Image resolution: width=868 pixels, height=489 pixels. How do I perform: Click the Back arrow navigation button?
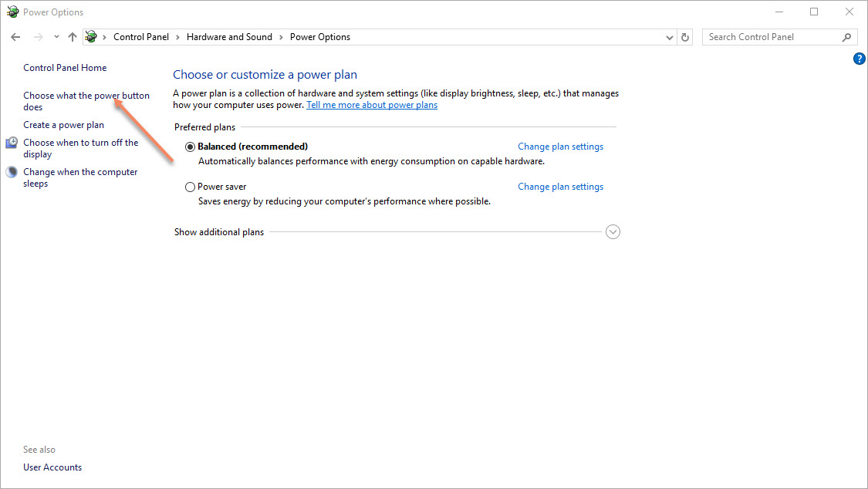pos(15,37)
